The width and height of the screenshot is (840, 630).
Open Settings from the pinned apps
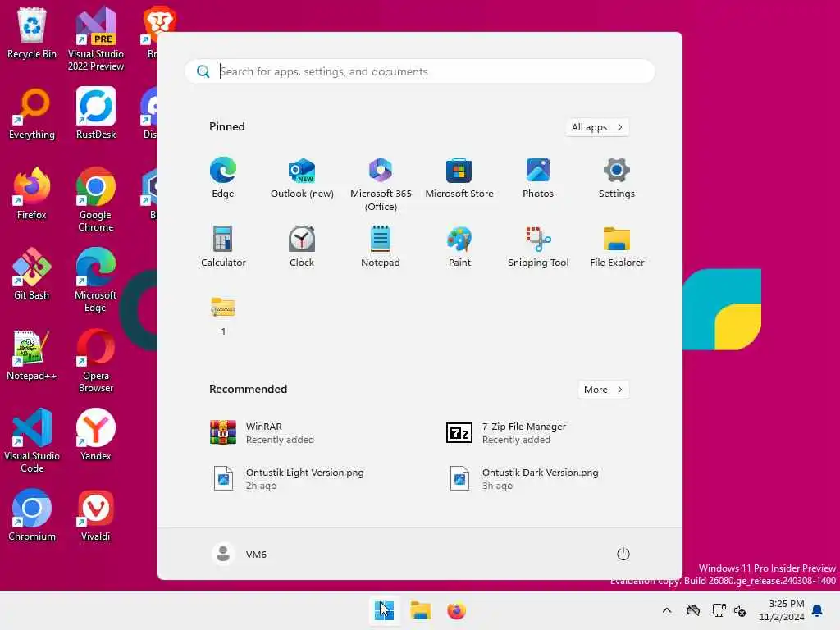pyautogui.click(x=617, y=178)
